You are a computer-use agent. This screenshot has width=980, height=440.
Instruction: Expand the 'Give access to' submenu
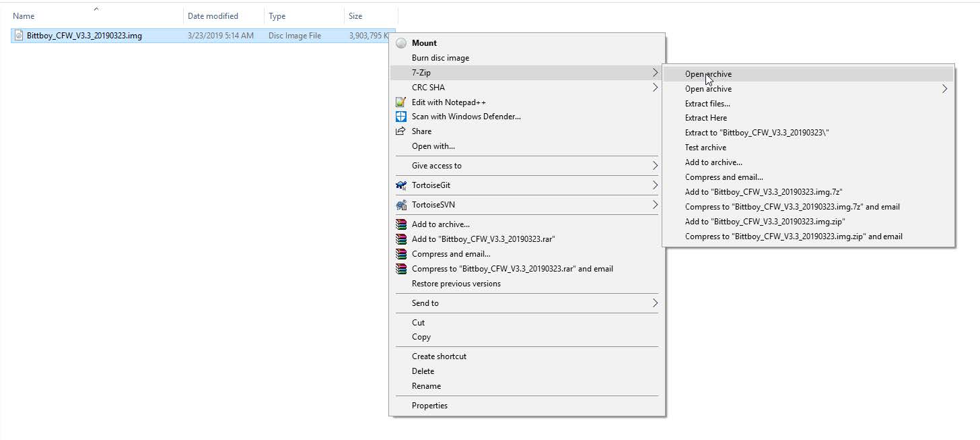pos(655,166)
